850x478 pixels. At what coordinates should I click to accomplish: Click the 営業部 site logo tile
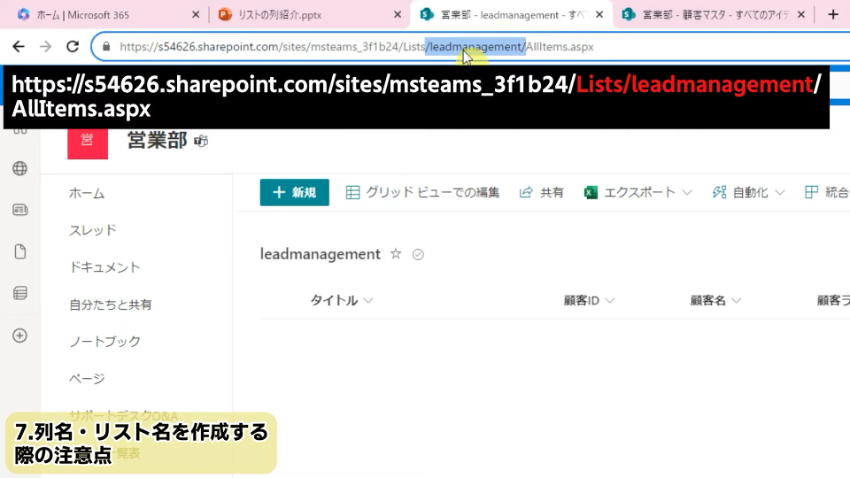tap(87, 140)
